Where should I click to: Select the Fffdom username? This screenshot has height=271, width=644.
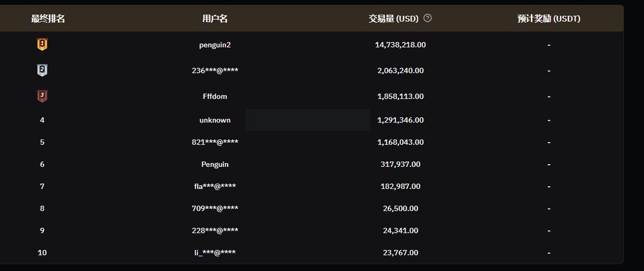(x=215, y=97)
